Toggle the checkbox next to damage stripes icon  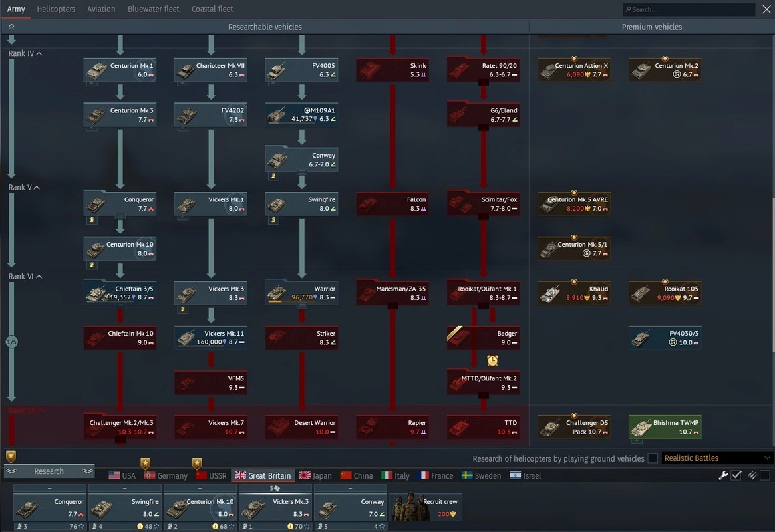[765, 475]
